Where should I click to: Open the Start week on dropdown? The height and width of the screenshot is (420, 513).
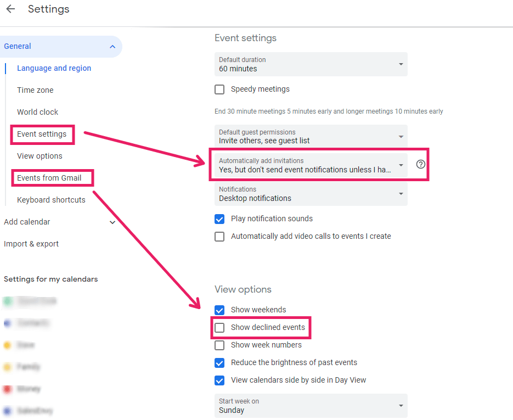[x=311, y=406]
